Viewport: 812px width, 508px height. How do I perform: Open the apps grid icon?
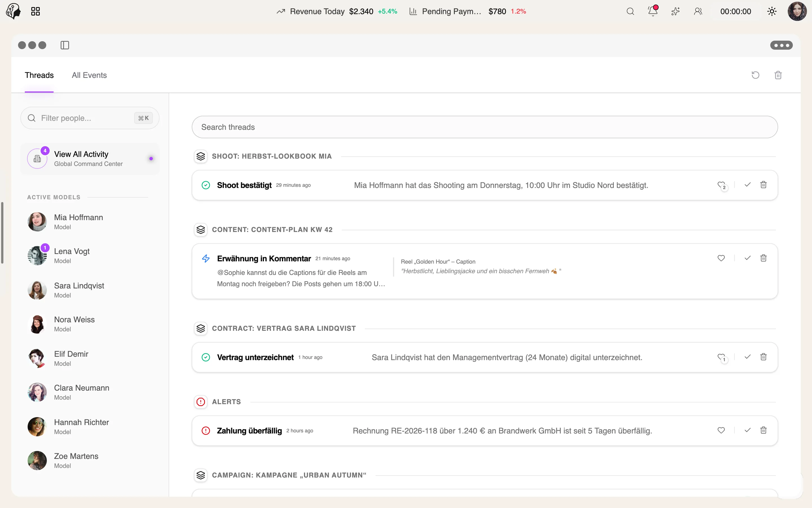coord(35,11)
